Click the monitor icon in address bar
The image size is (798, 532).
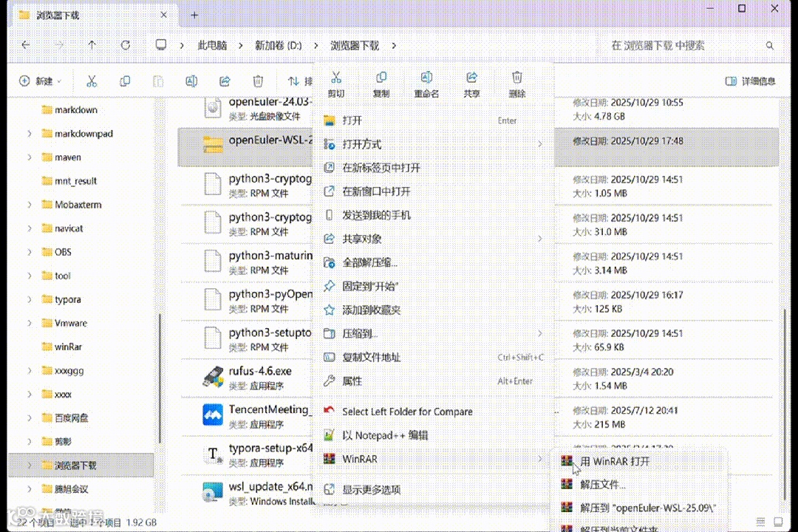(x=161, y=45)
